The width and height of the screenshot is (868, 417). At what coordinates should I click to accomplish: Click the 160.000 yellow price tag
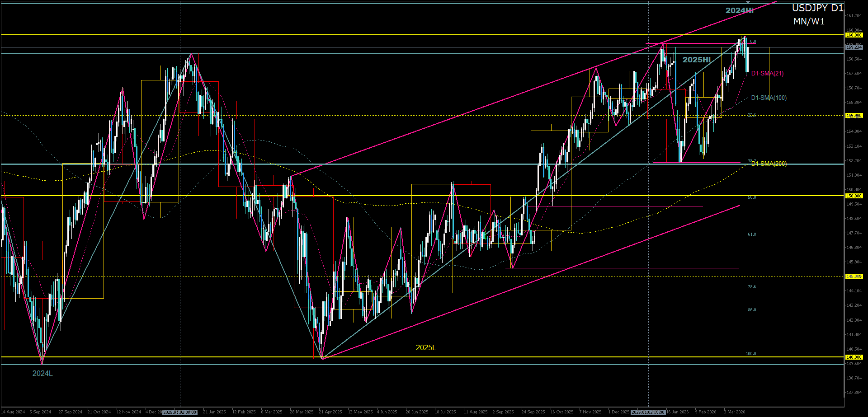tap(854, 35)
